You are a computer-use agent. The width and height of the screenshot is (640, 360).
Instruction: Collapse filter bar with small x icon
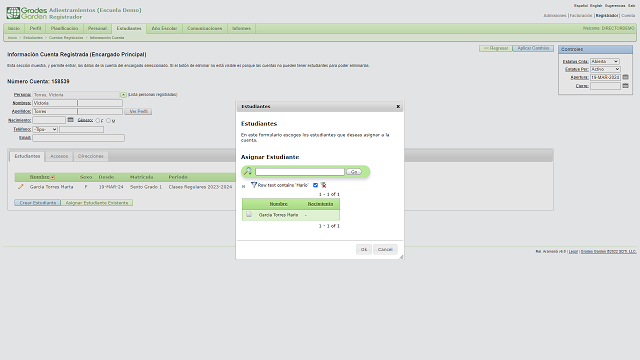[244, 187]
